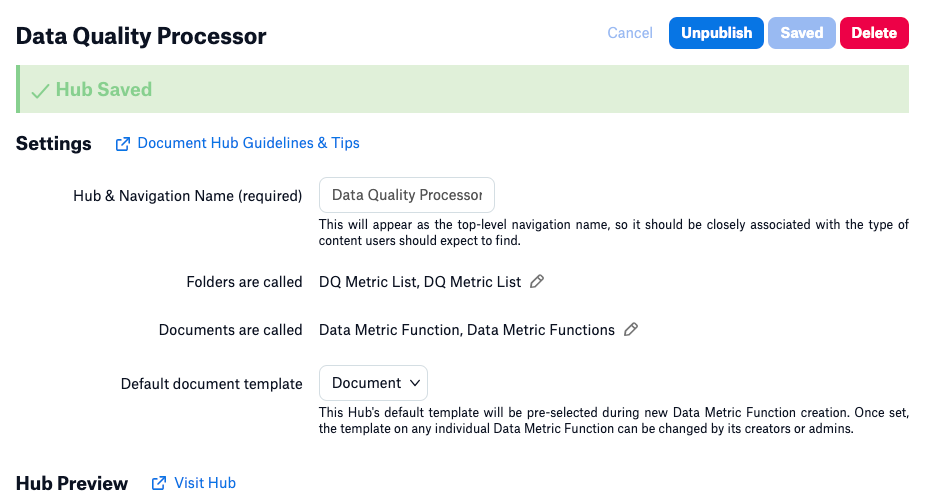Edit document naming via pencil icon
This screenshot has width=950, height=503.
tap(631, 329)
